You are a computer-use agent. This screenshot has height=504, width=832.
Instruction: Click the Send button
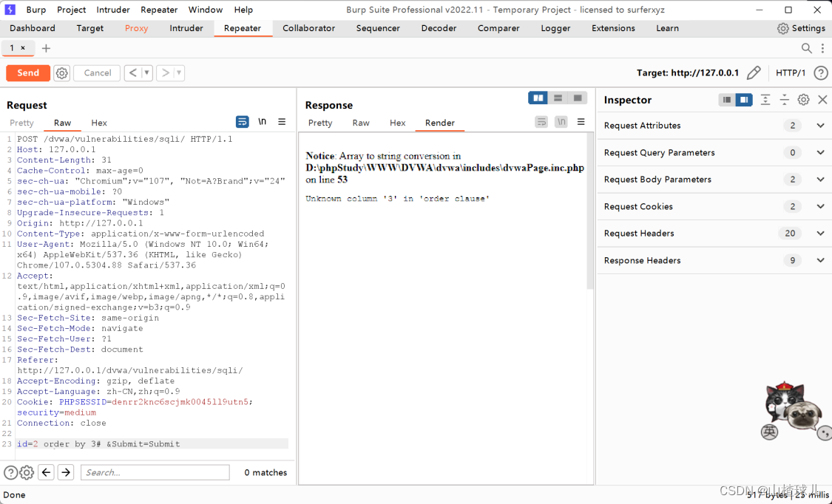click(28, 73)
